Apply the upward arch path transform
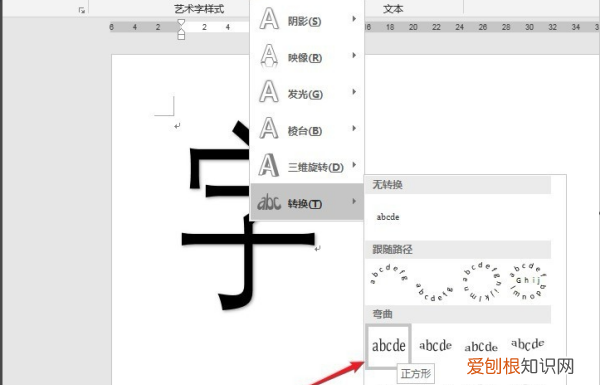This screenshot has width=600, height=385. [388, 275]
